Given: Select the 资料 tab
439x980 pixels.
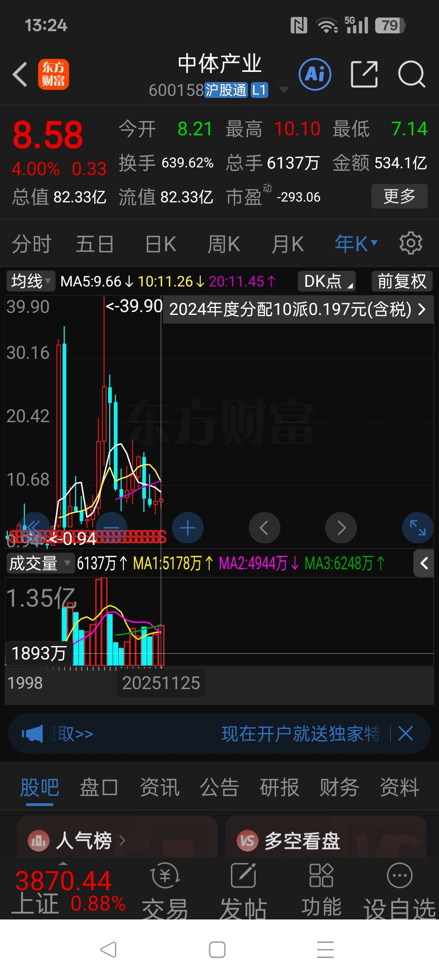Looking at the screenshot, I should (x=400, y=787).
